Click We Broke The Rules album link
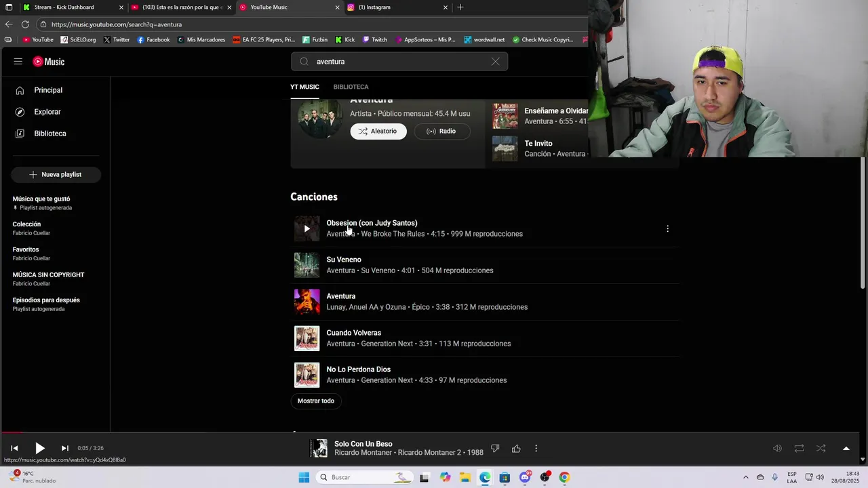868x488 pixels. tap(393, 234)
